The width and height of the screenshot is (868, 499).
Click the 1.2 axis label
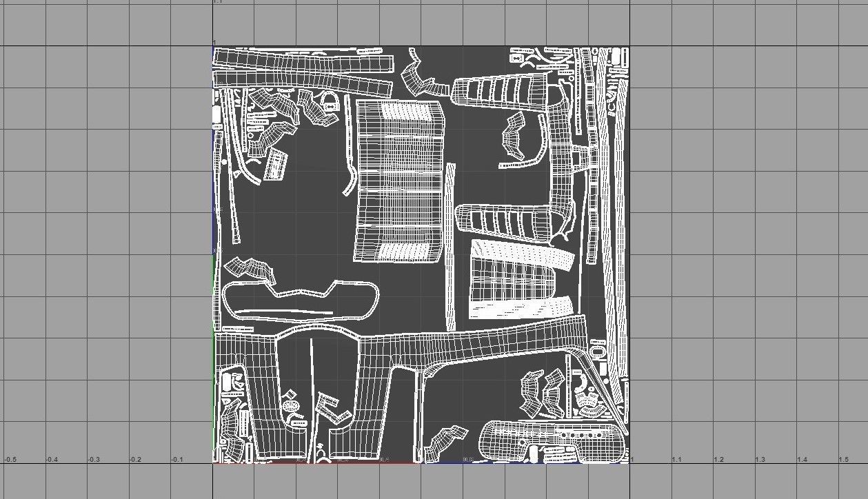718,459
